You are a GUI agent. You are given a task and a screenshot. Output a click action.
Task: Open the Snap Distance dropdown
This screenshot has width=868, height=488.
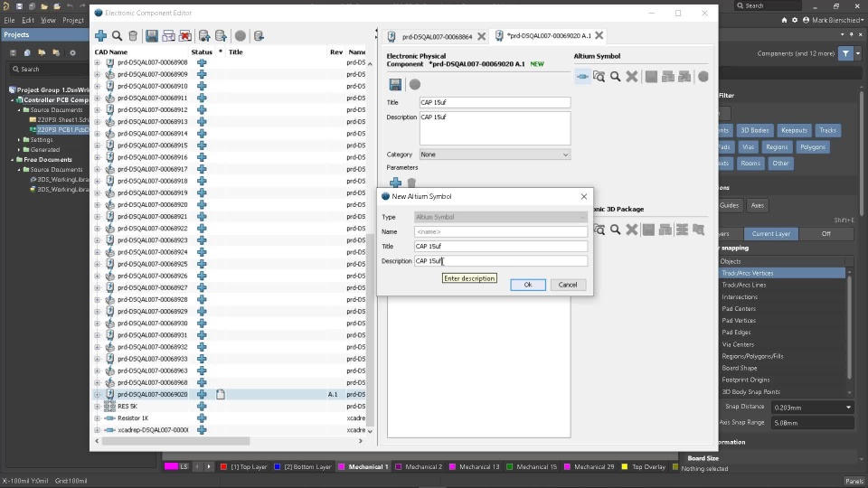click(x=849, y=408)
